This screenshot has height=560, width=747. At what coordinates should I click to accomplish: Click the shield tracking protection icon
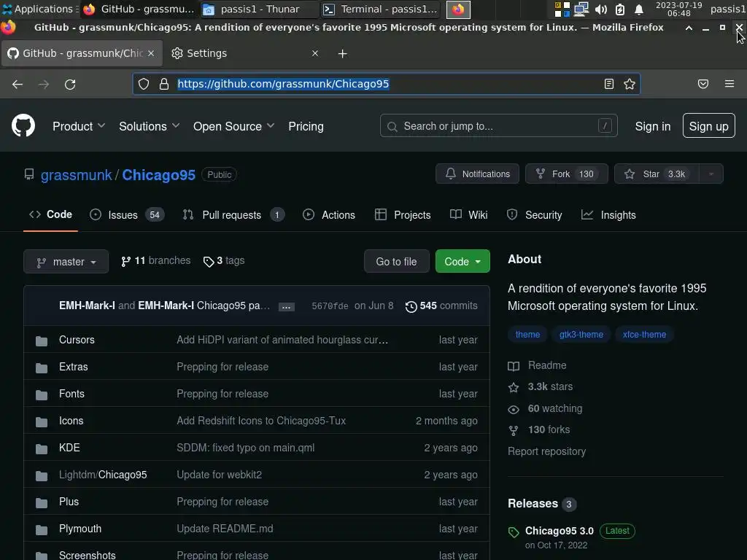[144, 85]
